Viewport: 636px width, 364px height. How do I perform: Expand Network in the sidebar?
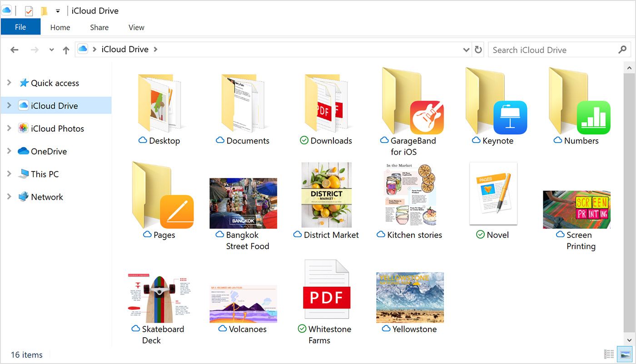click(9, 197)
